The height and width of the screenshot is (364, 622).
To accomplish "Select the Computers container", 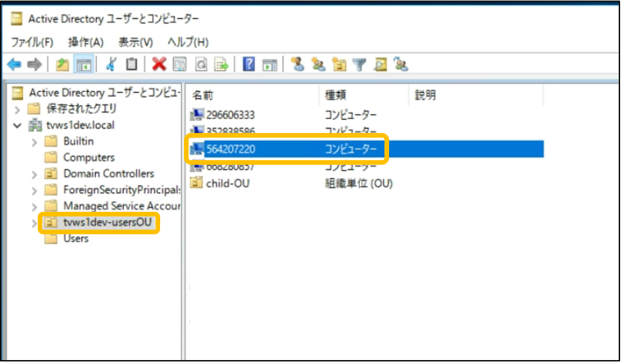I will point(89,158).
